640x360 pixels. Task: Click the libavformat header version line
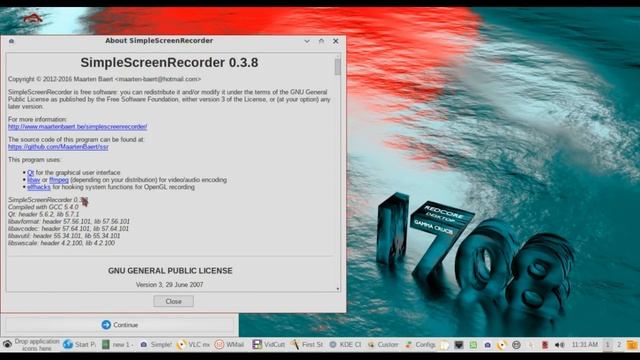69,222
